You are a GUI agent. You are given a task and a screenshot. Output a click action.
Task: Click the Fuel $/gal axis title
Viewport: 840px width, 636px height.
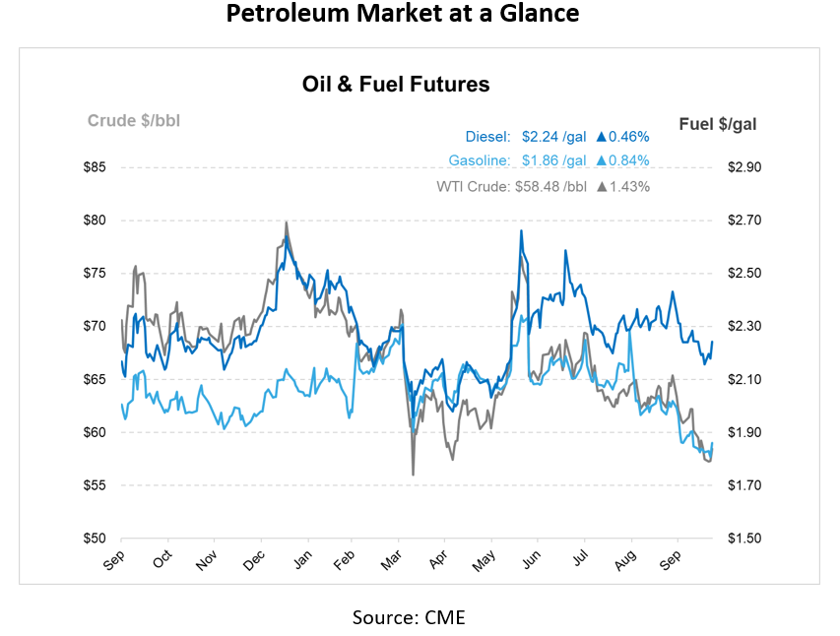click(717, 124)
